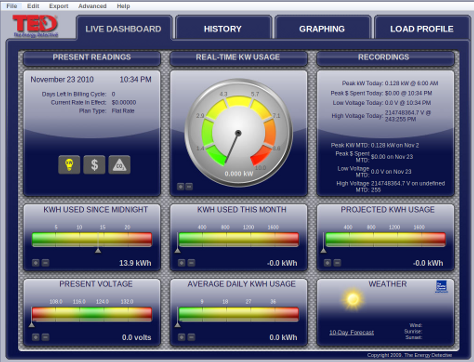Open the Export menu
The height and width of the screenshot is (362, 474).
(x=59, y=6)
